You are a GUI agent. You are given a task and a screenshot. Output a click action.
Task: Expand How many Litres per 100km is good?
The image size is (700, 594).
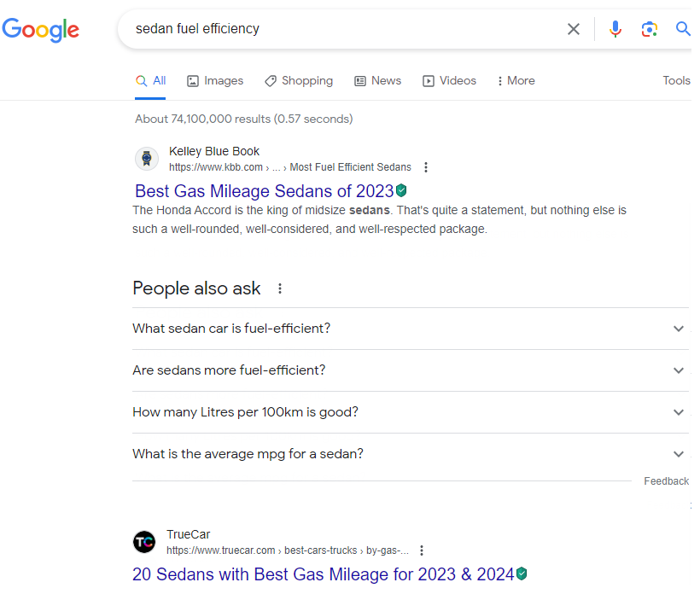(411, 412)
